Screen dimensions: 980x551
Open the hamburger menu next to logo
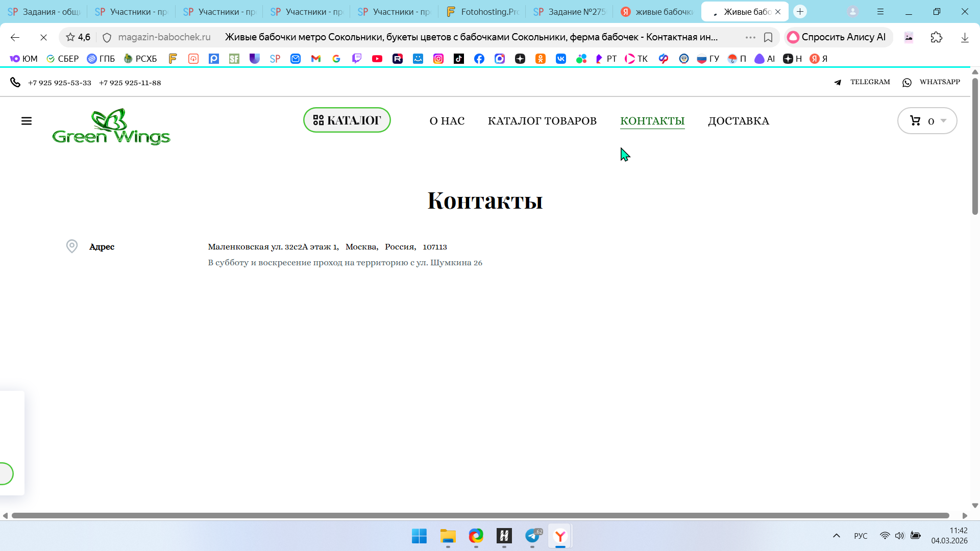pyautogui.click(x=27, y=121)
